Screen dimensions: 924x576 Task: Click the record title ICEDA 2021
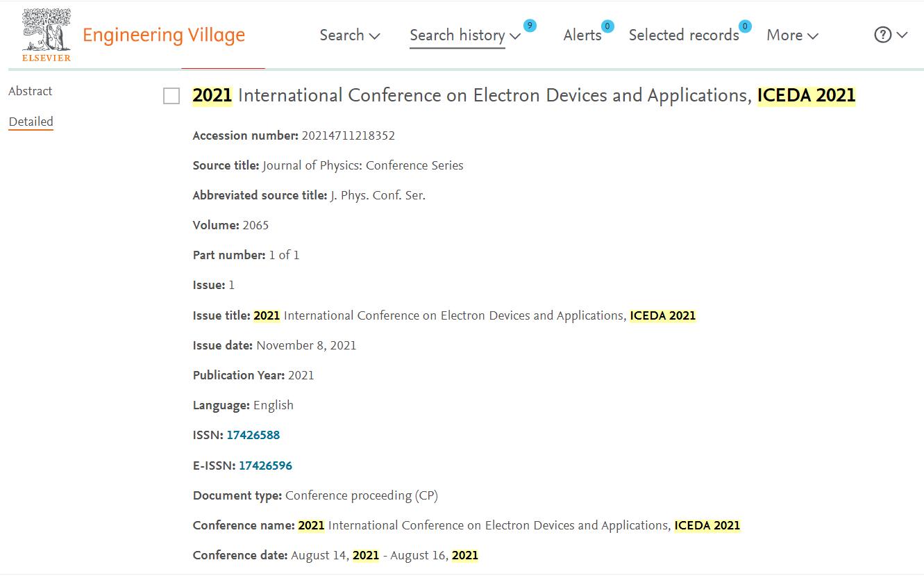[x=524, y=95]
